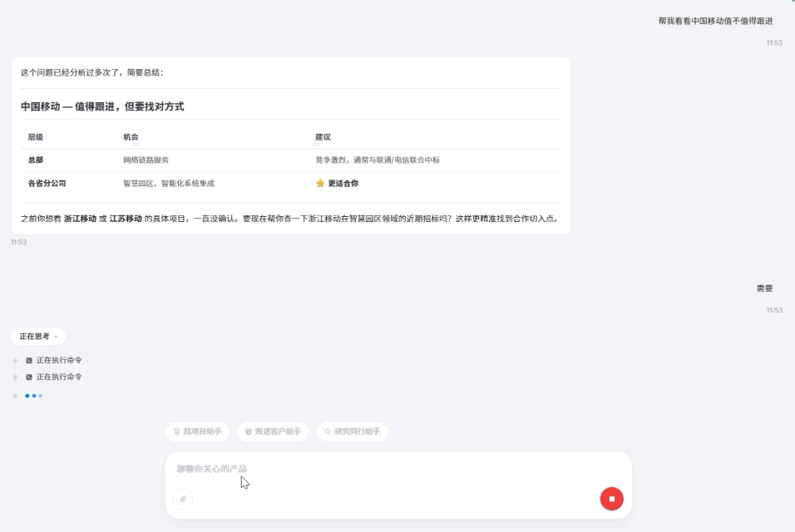Click the 11:53 timestamp under the 需要 message
The width and height of the screenshot is (795, 532).
(x=774, y=310)
